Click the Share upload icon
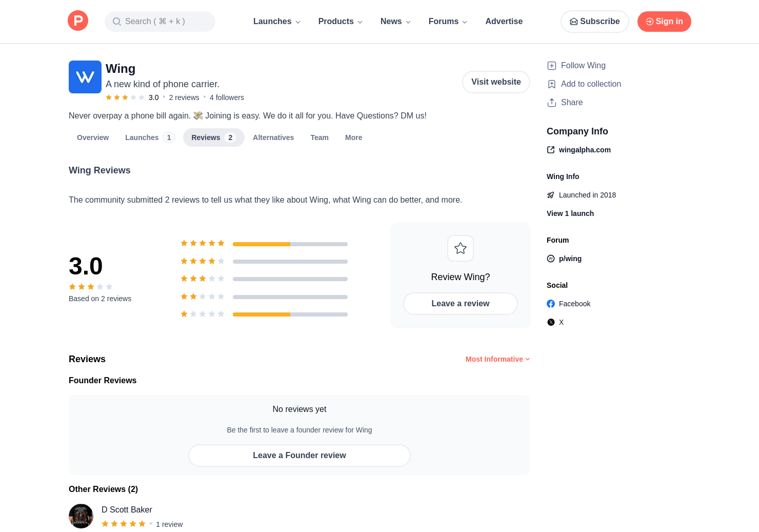 click(x=552, y=103)
